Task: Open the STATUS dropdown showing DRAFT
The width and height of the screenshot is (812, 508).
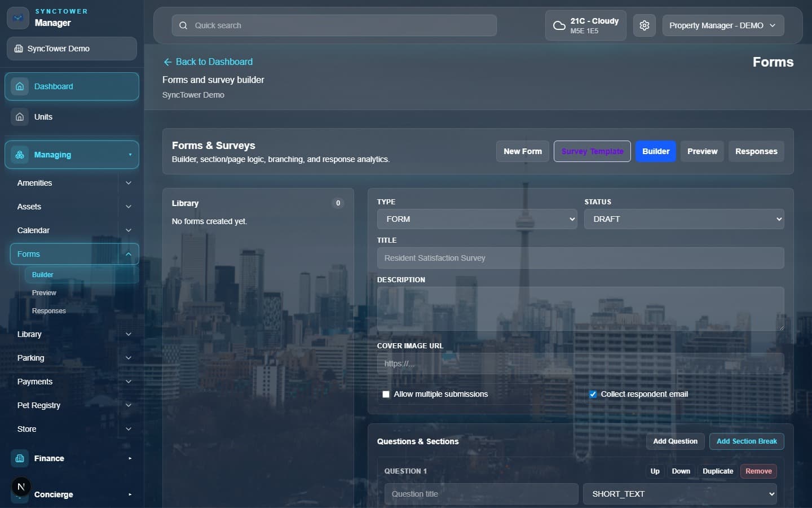Action: pyautogui.click(x=684, y=219)
